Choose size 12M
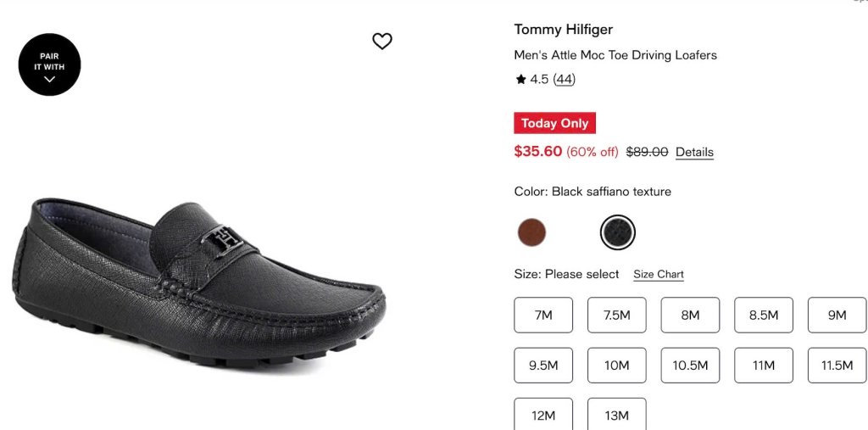Screen dimensions: 868x430 click(x=543, y=415)
